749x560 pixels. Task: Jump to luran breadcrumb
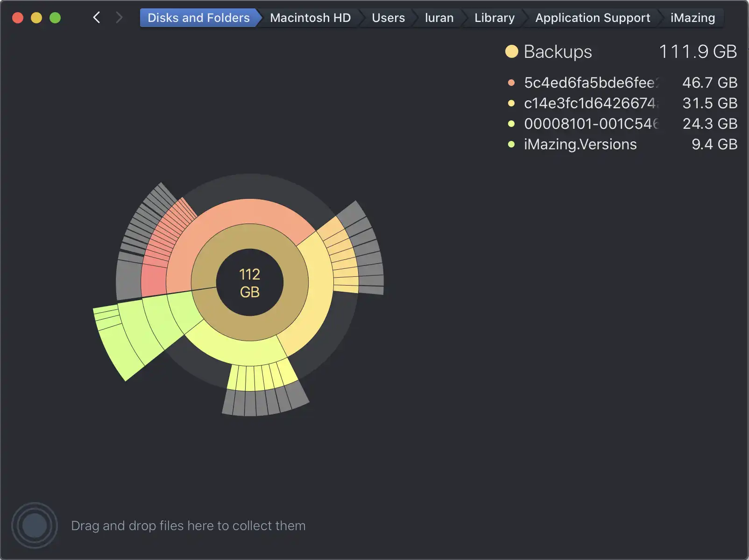point(439,18)
